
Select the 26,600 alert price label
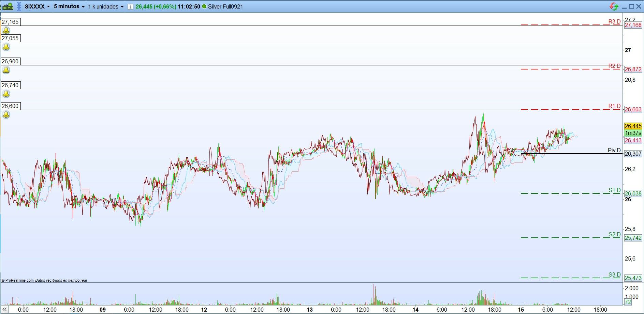click(x=10, y=106)
